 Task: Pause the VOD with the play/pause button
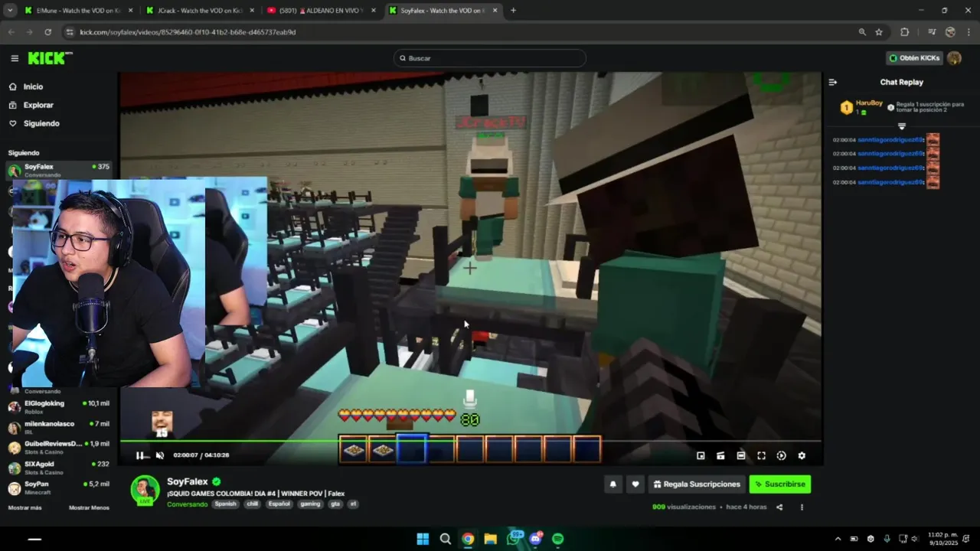[x=139, y=455]
